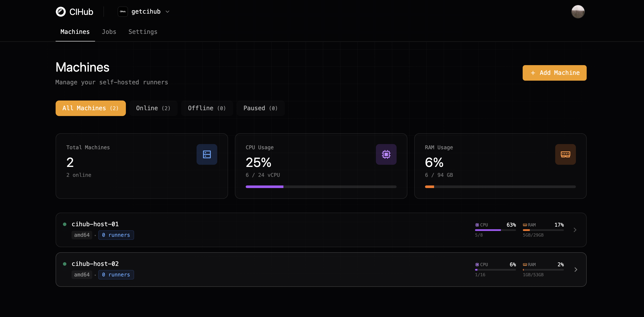Select the Offline machines filter
644x317 pixels.
(x=207, y=108)
